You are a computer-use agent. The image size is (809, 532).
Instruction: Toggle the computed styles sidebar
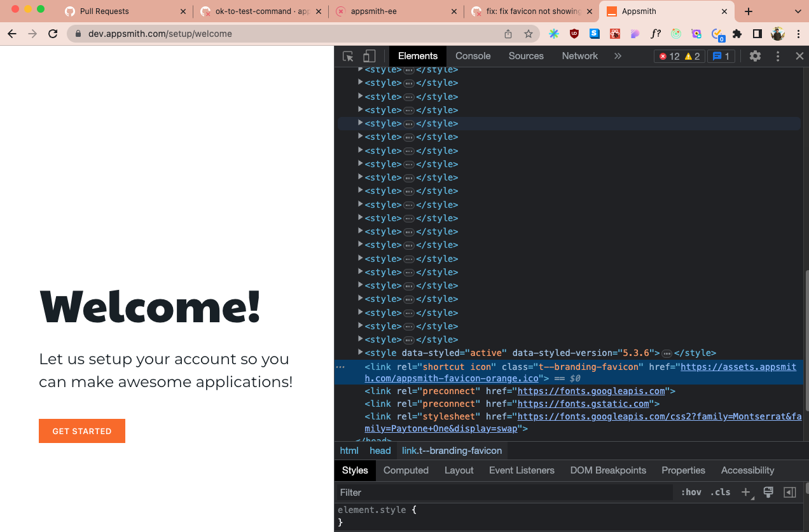789,493
